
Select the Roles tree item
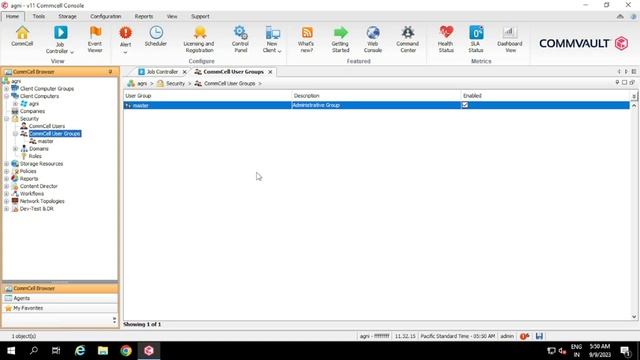(x=31, y=156)
